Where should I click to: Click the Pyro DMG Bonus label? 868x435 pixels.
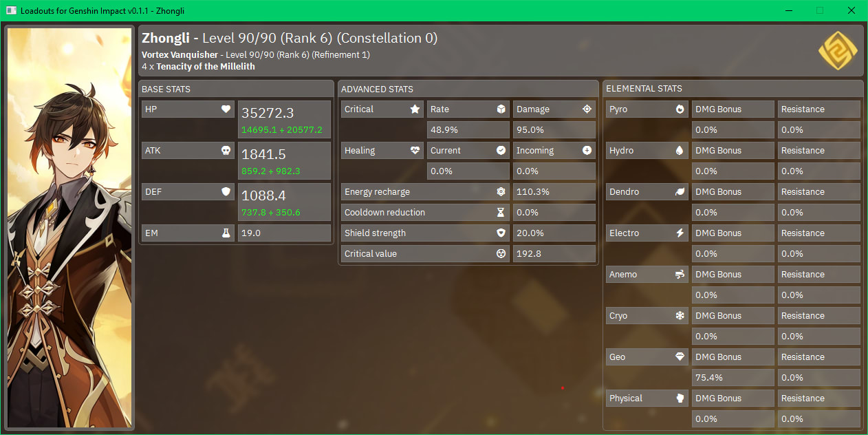click(733, 109)
